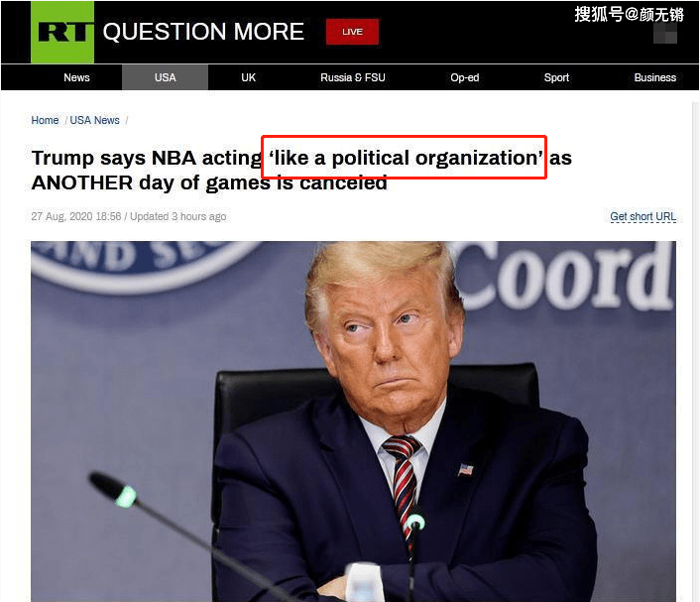This screenshot has width=700, height=602.
Task: Click the page's right edge scrollbar
Action: point(696,348)
